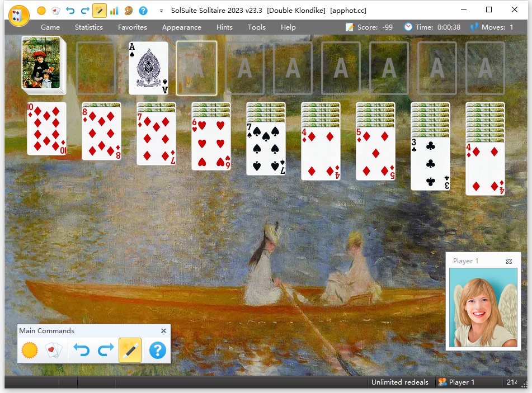Viewport: 532px width, 393px height.
Task: Click Undo arrow in Main Commands panel
Action: click(82, 351)
